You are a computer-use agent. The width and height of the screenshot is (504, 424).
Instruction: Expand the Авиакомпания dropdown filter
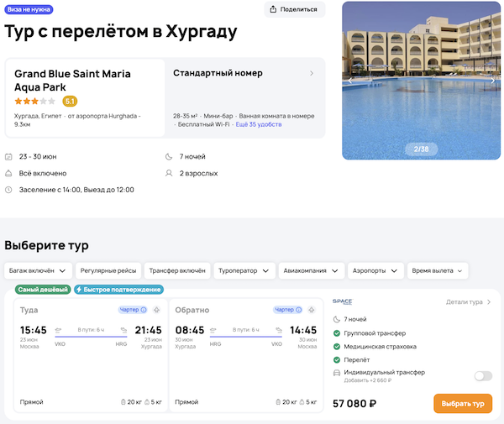pos(311,270)
